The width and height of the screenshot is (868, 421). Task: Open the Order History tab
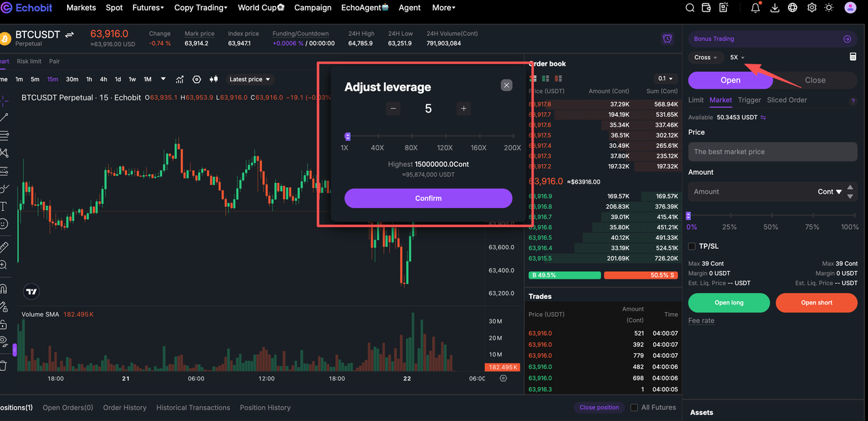pos(125,407)
